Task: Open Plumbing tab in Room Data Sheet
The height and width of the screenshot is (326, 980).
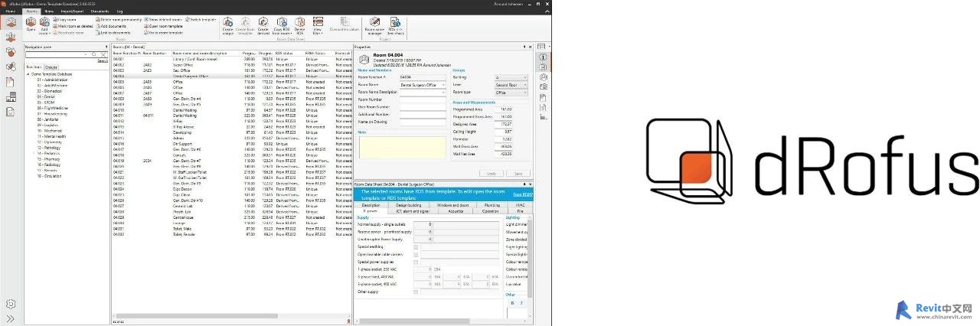Action: [x=492, y=205]
